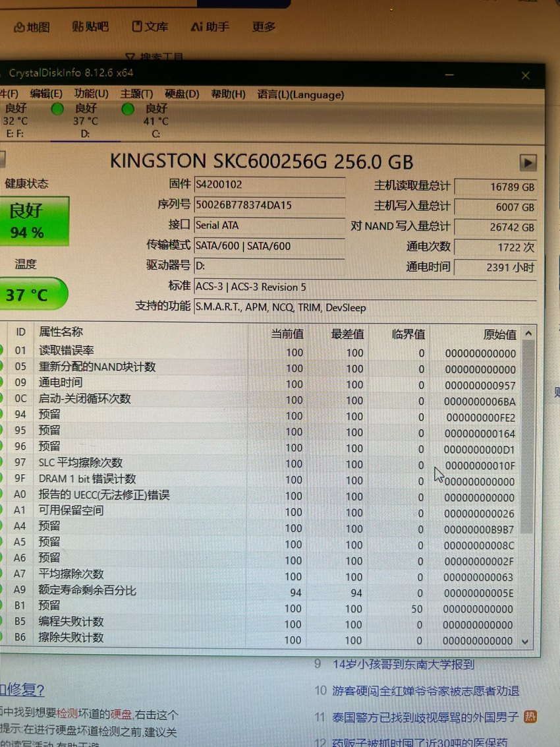560x747 pixels.
Task: Click the firmware field S4200102
Action: pyautogui.click(x=269, y=185)
